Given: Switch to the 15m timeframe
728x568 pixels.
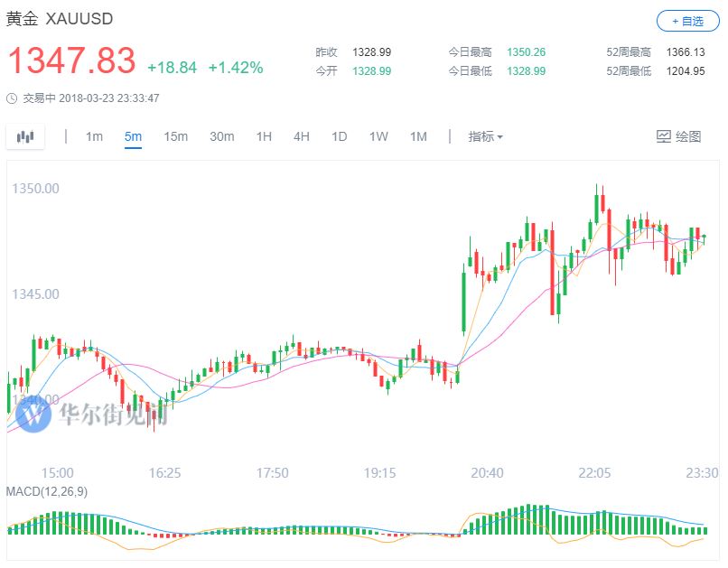Looking at the screenshot, I should (x=175, y=136).
